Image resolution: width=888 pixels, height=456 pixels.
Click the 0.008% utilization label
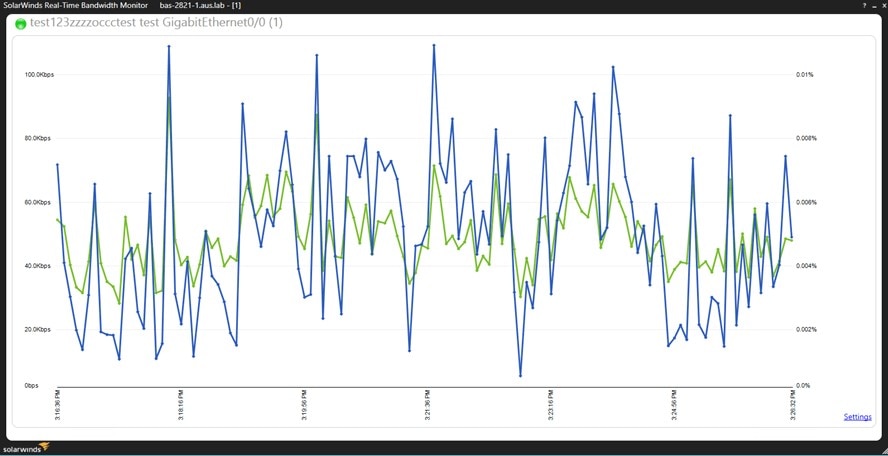tap(805, 138)
